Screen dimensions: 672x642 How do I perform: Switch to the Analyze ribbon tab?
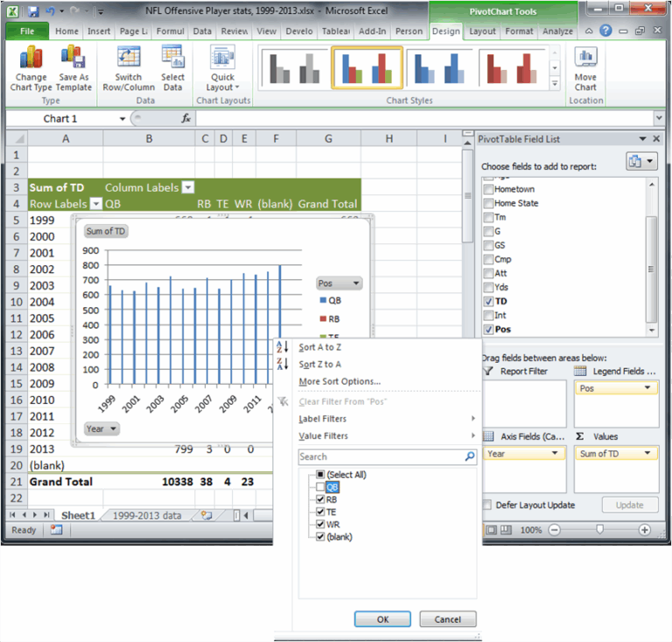pyautogui.click(x=557, y=31)
